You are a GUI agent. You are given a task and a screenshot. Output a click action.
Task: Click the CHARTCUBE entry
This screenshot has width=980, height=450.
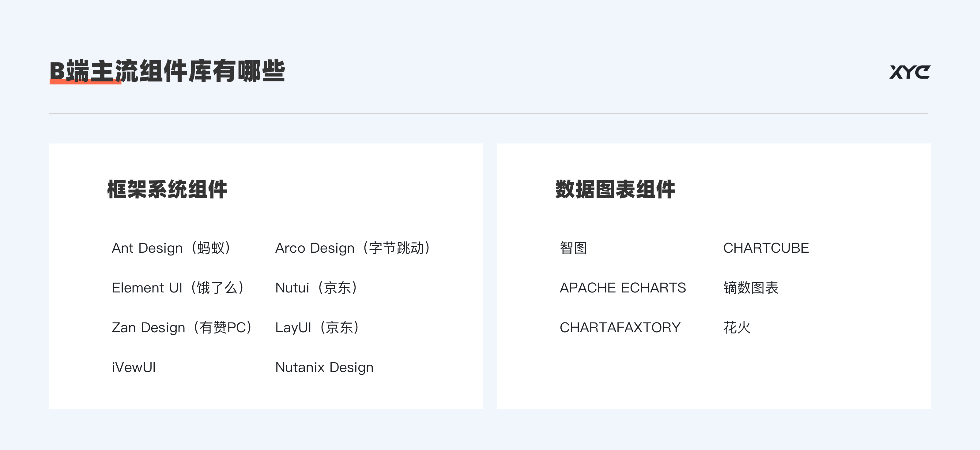[x=766, y=248]
